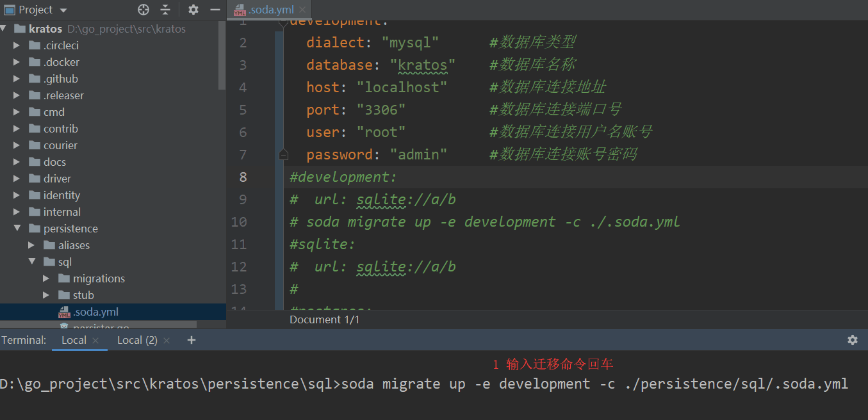Expand the migrations folder
Screen dimensions: 868x420
coord(45,279)
